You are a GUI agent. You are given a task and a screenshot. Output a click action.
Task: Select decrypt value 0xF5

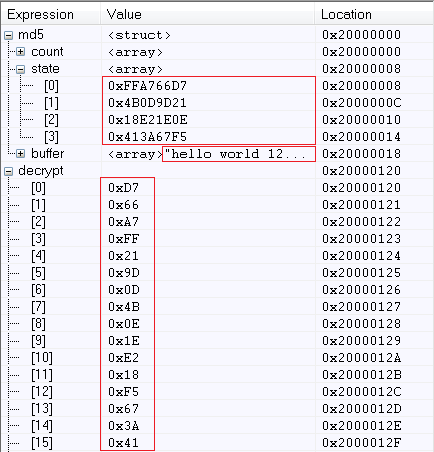click(x=123, y=392)
